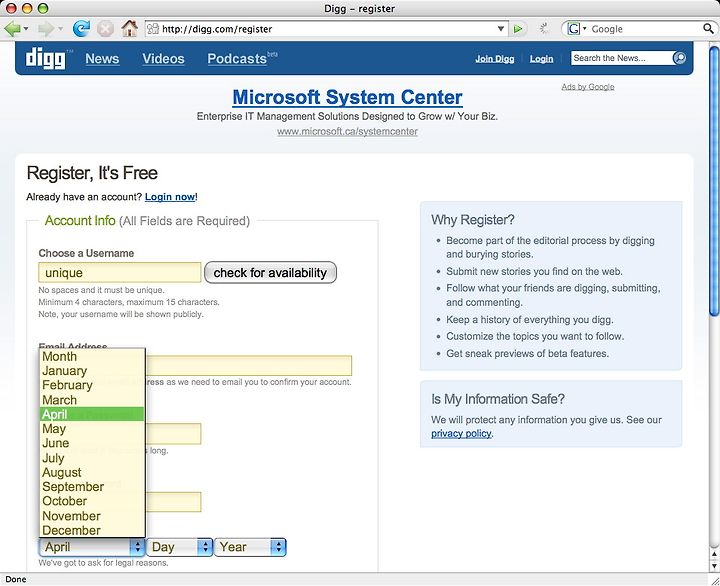The width and height of the screenshot is (720, 586).
Task: Click the Email Address input field
Action: coord(248,366)
